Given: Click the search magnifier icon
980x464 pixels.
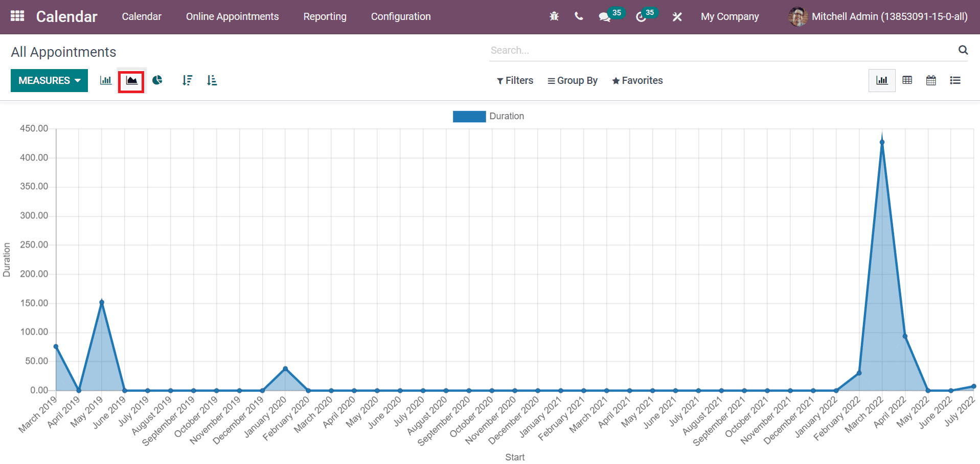Looking at the screenshot, I should (x=963, y=50).
